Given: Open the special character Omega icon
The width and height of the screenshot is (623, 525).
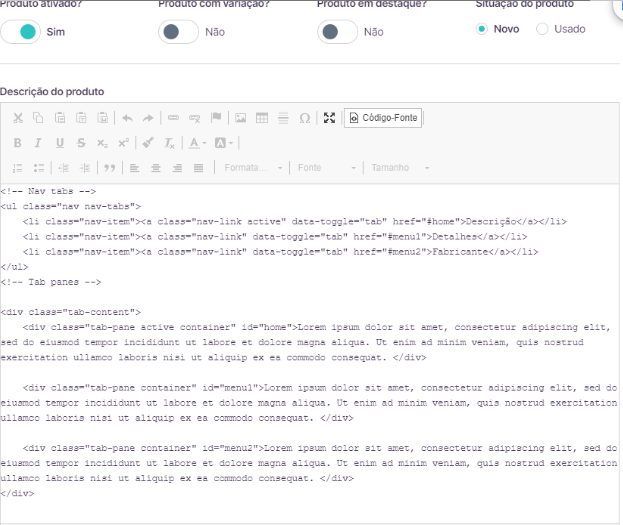Looking at the screenshot, I should point(305,118).
